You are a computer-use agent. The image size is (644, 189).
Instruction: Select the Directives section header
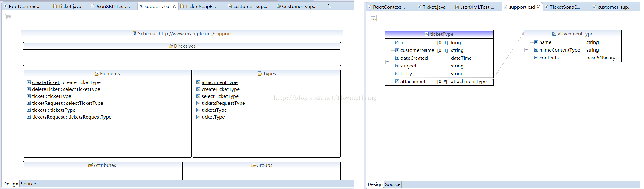pos(182,46)
